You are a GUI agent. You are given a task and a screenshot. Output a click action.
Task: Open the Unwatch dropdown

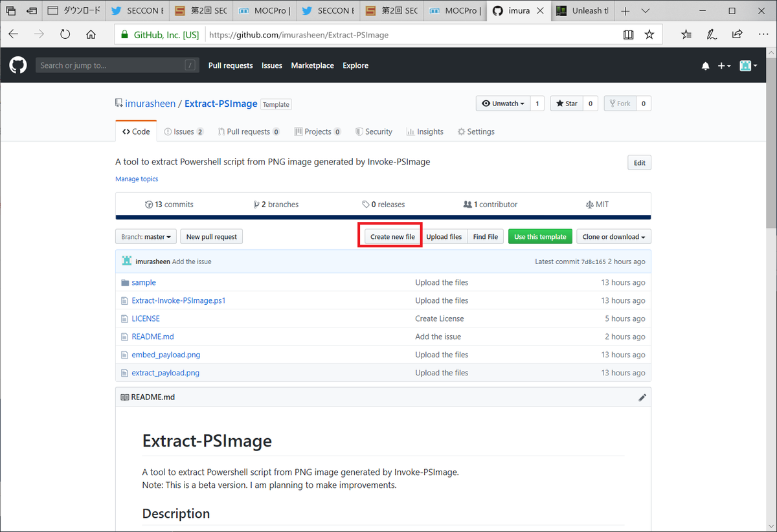(503, 104)
